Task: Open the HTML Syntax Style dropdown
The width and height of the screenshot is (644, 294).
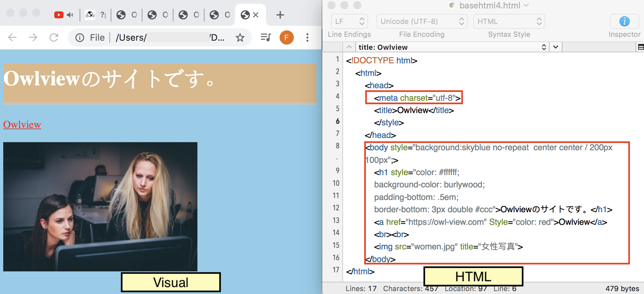Action: pyautogui.click(x=509, y=21)
